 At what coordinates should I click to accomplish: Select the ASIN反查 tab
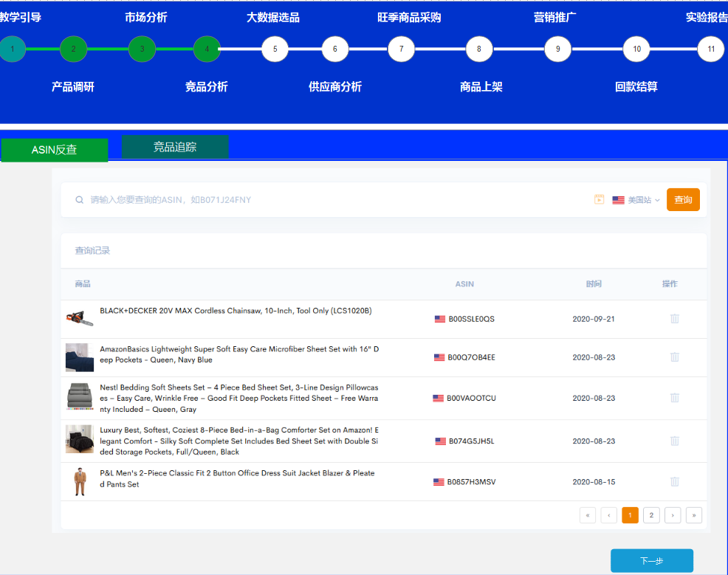pos(54,150)
